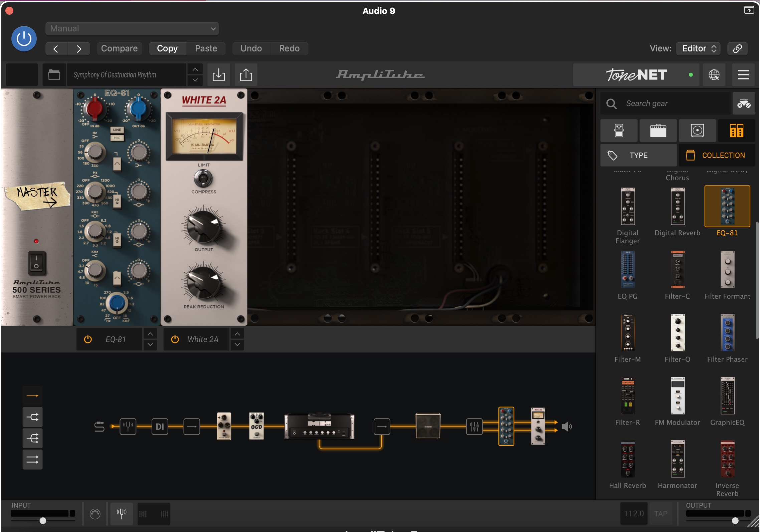
Task: Open the View Editor dropdown
Action: pos(698,49)
